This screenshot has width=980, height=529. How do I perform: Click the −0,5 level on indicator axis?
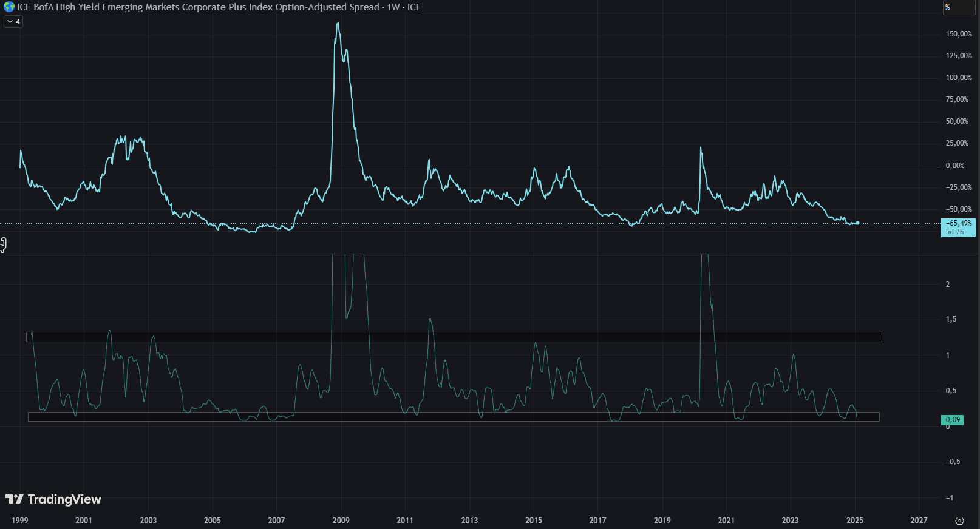click(953, 462)
